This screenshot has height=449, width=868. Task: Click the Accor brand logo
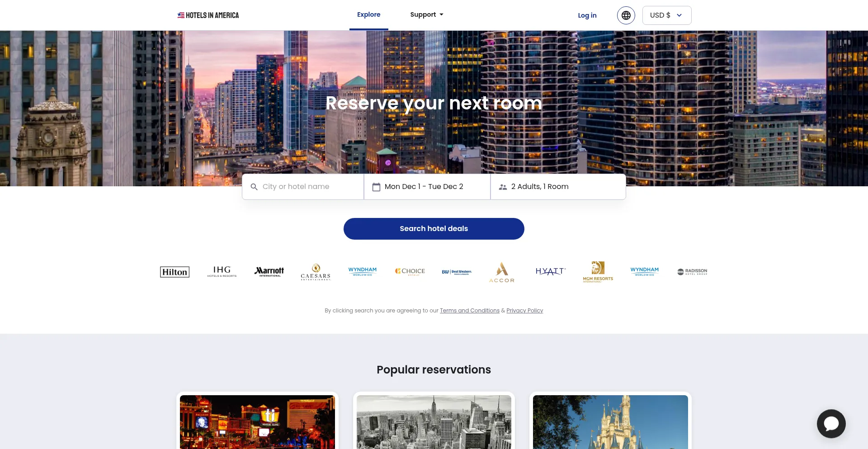pos(502,272)
